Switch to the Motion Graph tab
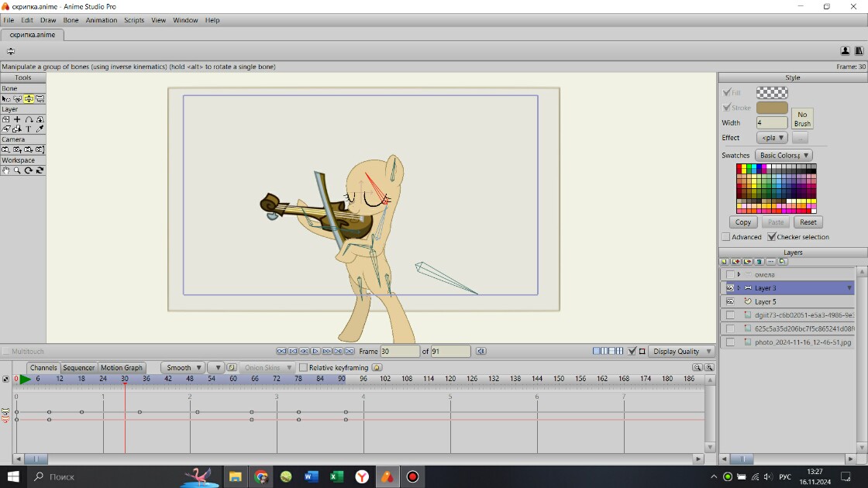Screen dimensions: 868x488 pos(121,367)
